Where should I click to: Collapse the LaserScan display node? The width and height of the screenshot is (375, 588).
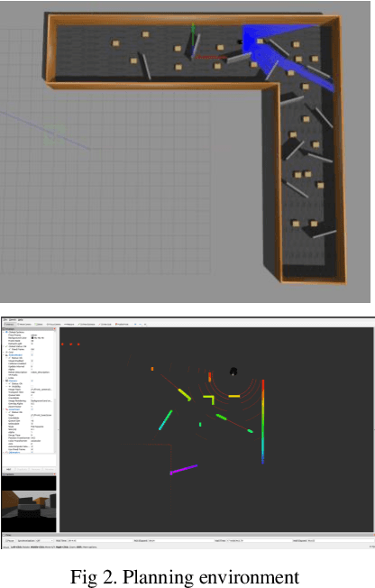(x=4, y=409)
